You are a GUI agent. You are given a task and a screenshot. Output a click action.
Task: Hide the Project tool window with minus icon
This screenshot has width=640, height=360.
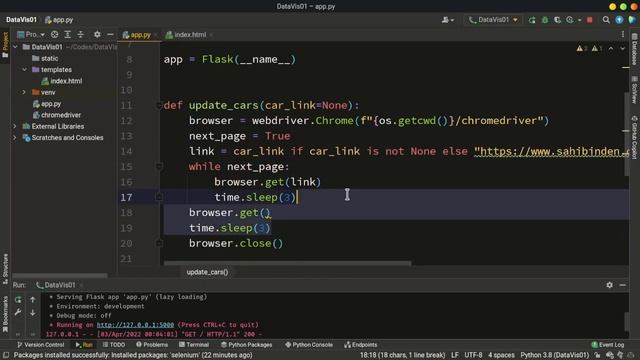[x=110, y=35]
